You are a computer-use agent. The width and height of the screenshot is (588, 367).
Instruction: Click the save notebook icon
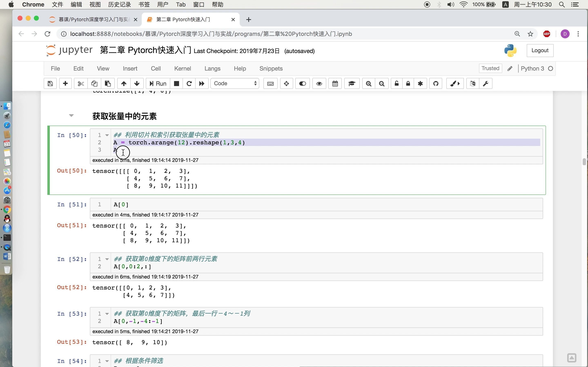(x=50, y=84)
